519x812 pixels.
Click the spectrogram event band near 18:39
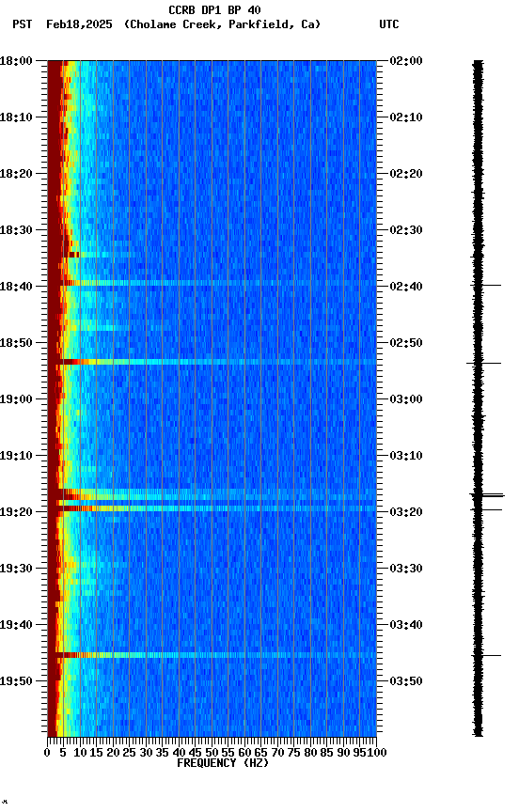click(212, 283)
